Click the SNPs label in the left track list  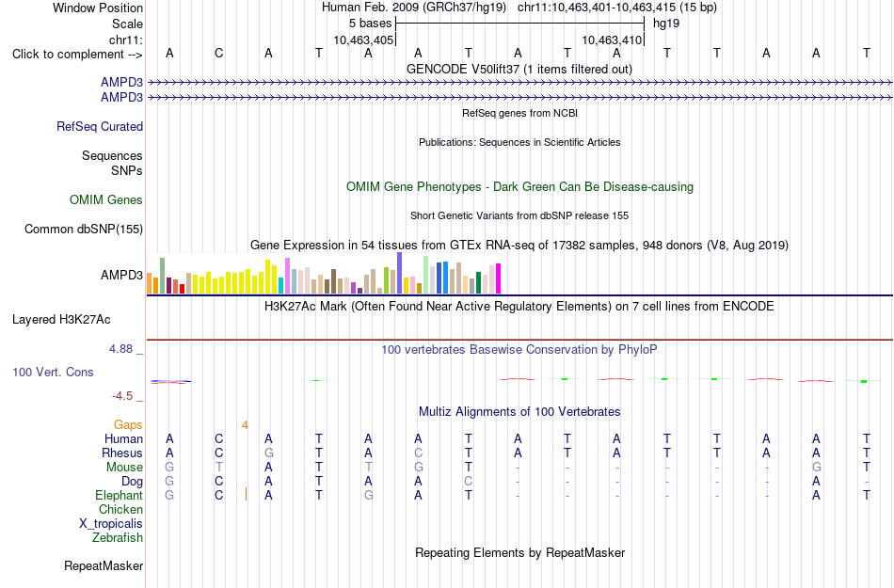click(x=127, y=170)
